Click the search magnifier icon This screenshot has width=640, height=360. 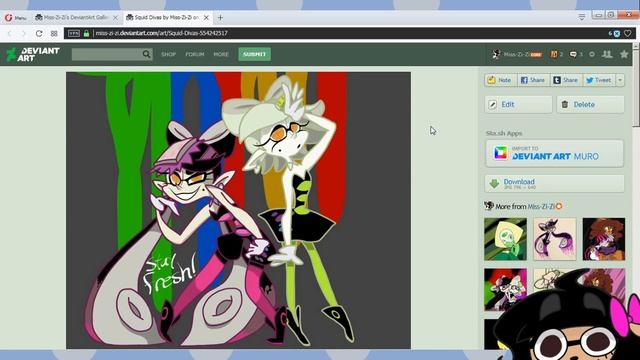(x=147, y=54)
